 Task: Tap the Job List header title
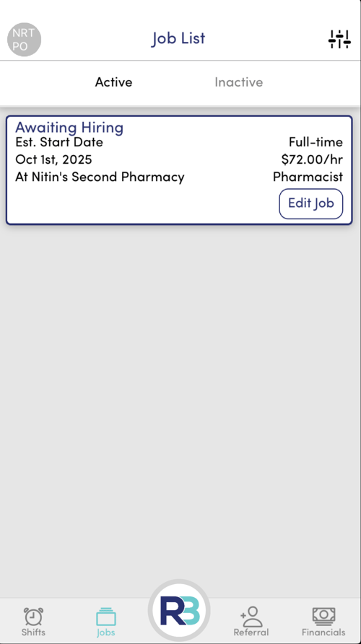(x=178, y=39)
